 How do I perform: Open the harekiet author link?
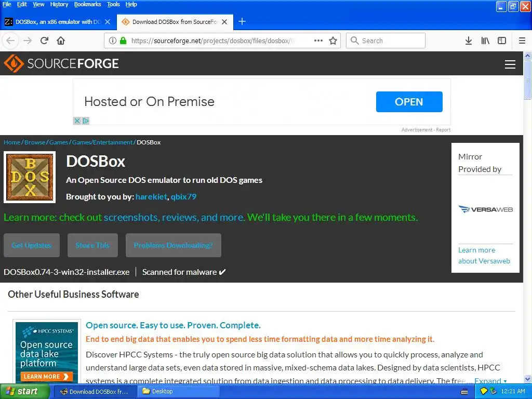tap(151, 196)
